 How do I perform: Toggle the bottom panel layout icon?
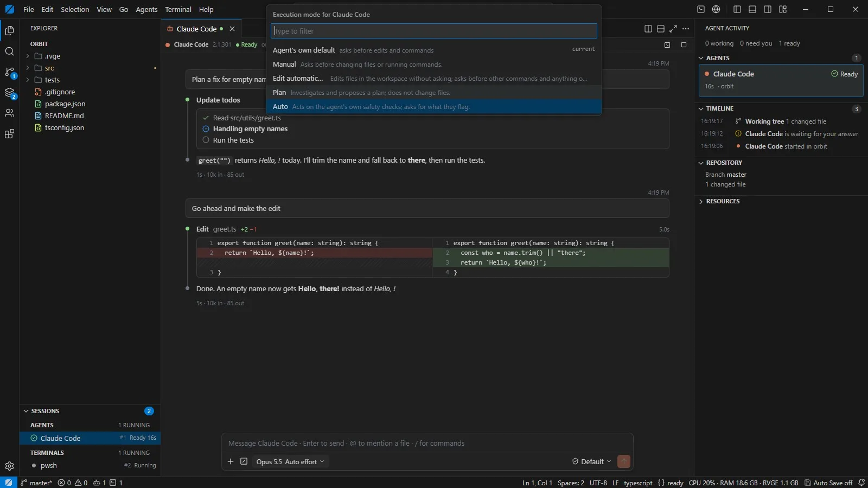pyautogui.click(x=752, y=9)
